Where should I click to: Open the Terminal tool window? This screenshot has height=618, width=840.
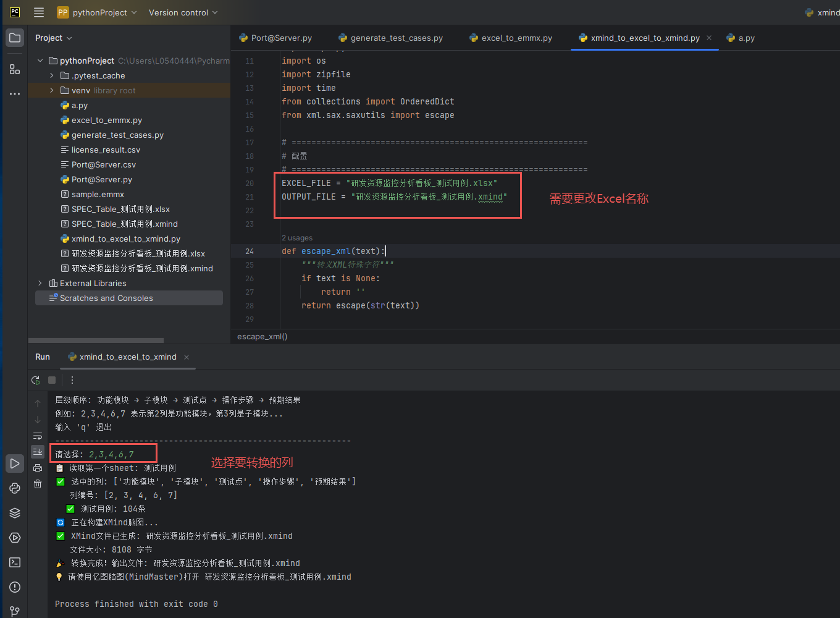coord(15,562)
